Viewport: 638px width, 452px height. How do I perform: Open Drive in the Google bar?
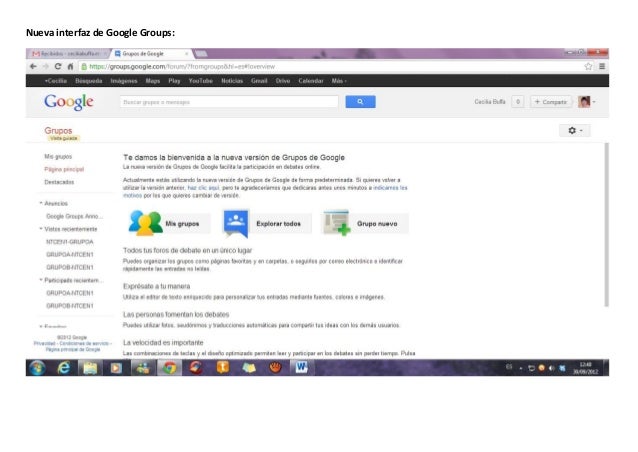pyautogui.click(x=283, y=81)
